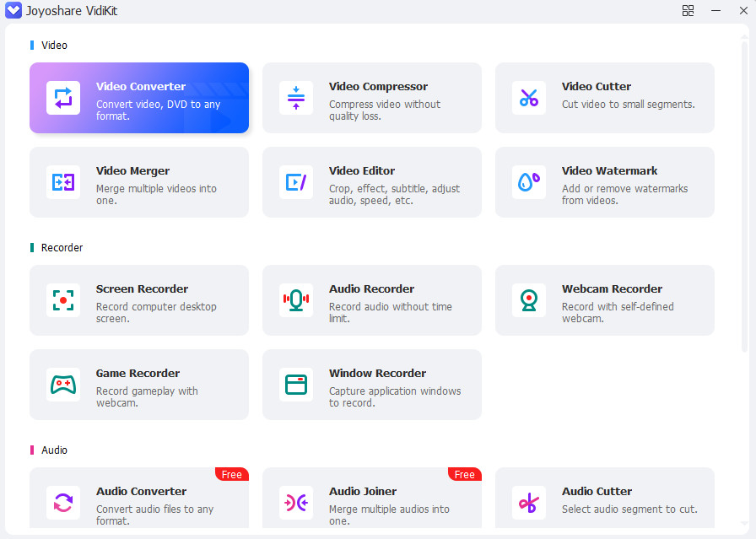Click the Free badge on Audio Converter

[x=232, y=474]
